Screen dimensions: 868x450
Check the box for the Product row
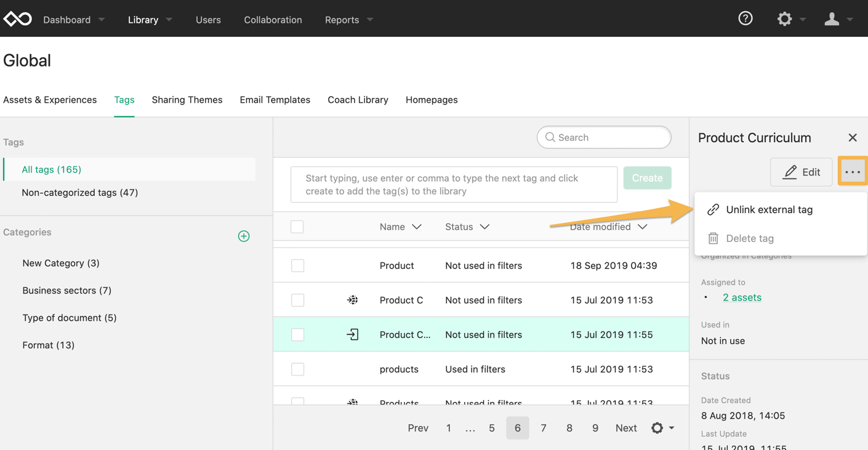(298, 265)
